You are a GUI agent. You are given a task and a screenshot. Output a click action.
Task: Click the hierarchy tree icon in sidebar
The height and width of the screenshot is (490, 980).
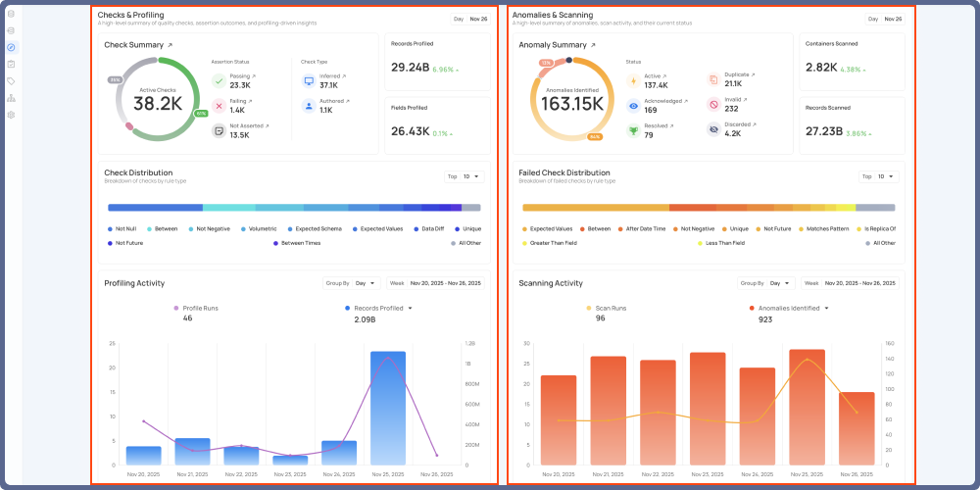click(11, 98)
